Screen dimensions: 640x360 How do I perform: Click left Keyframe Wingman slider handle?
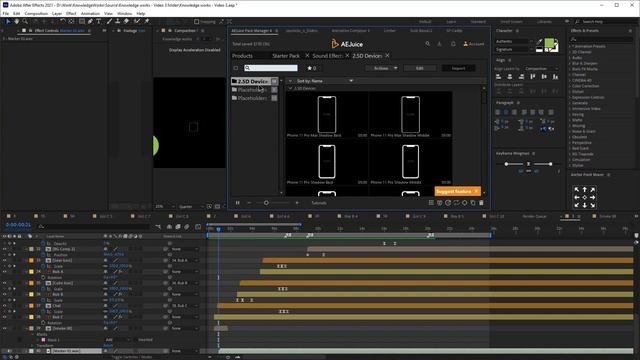click(506, 164)
